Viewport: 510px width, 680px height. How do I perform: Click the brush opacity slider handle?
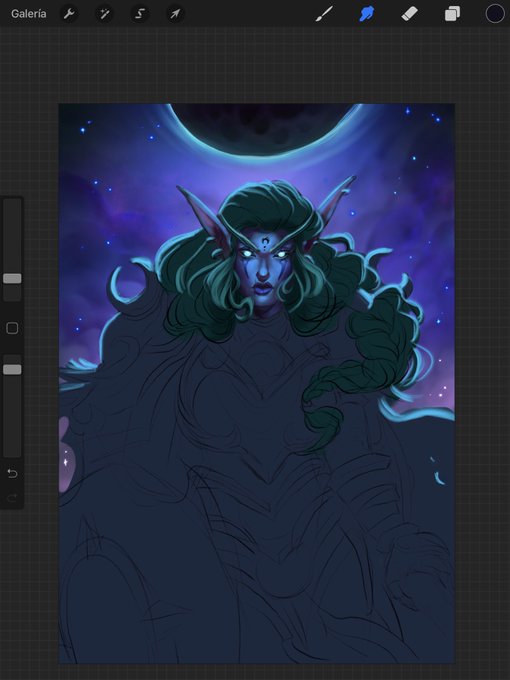(x=12, y=369)
